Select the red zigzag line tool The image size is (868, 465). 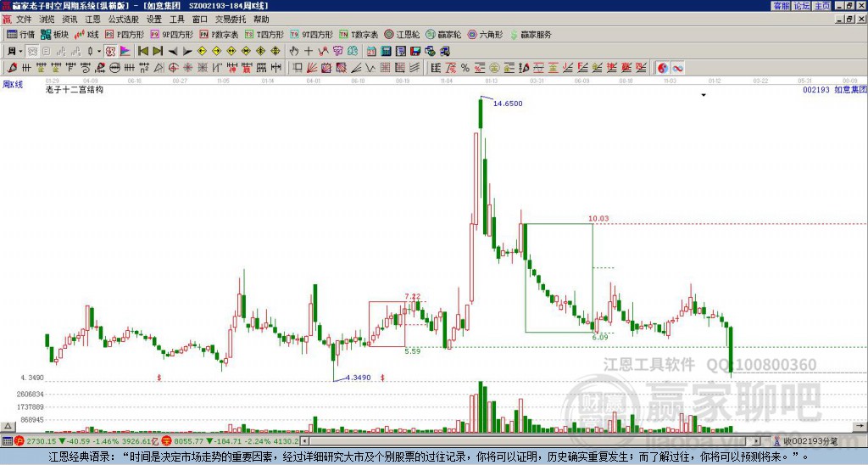coord(323,52)
